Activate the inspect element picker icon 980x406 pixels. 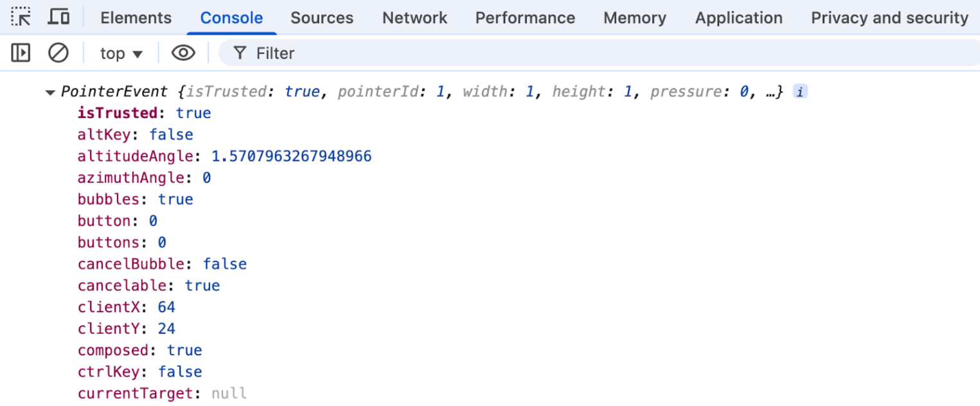21,17
